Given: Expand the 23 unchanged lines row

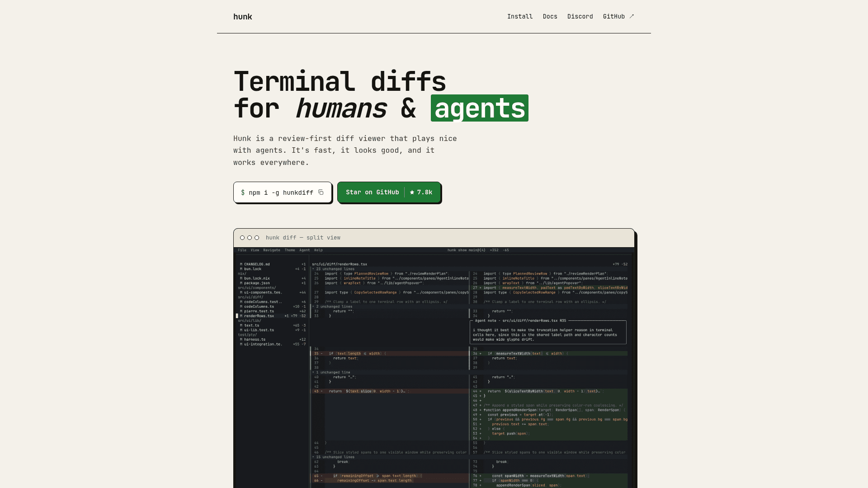Looking at the screenshot, I should (x=469, y=269).
